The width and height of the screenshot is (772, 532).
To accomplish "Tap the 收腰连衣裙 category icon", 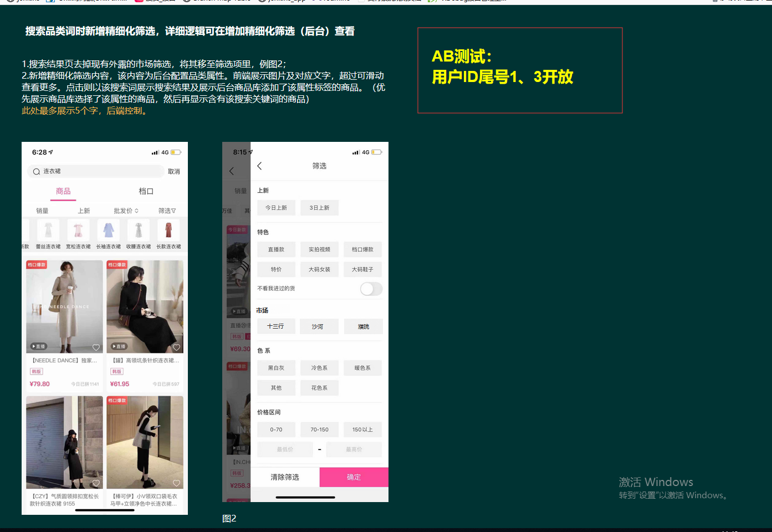I will 139,230.
